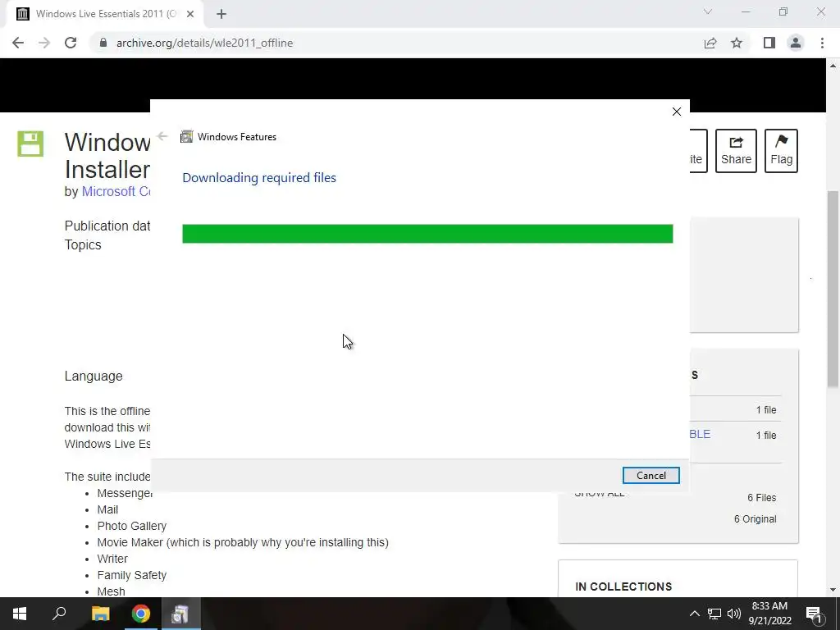Click the Writer list item
Viewport: 840px width, 630px height.
tap(112, 559)
